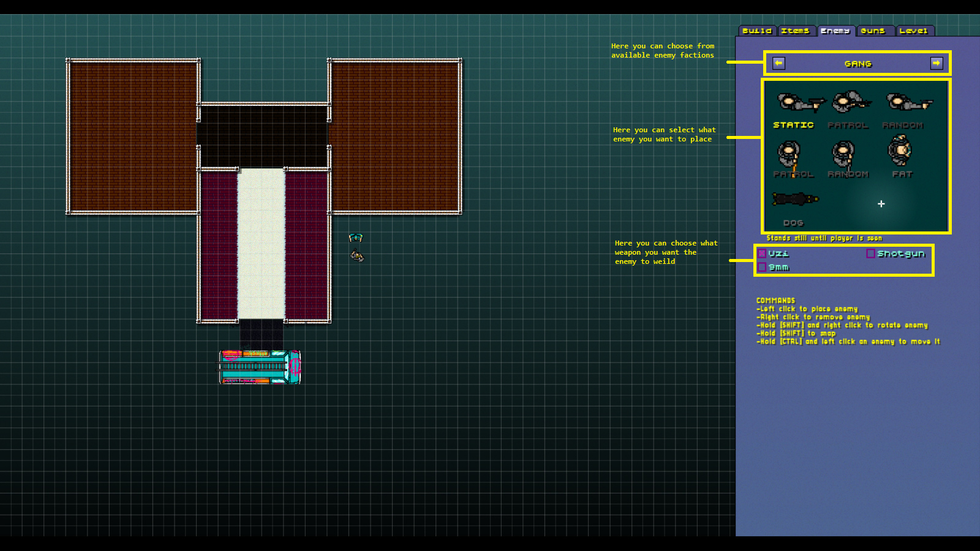
Task: Click the white carpet hallway floor
Action: 262,245
